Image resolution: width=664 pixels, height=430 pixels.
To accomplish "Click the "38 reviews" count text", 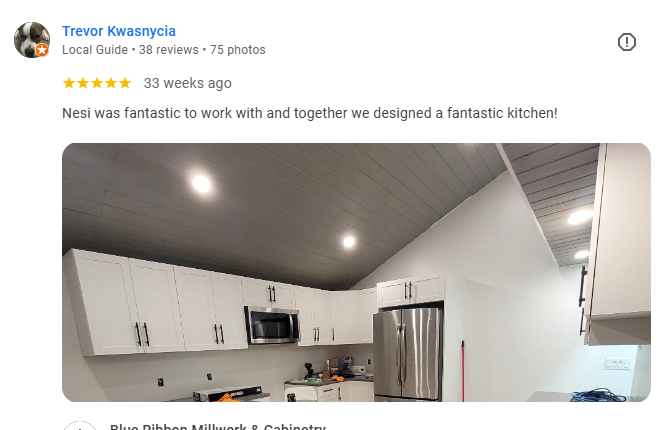I will click(169, 50).
